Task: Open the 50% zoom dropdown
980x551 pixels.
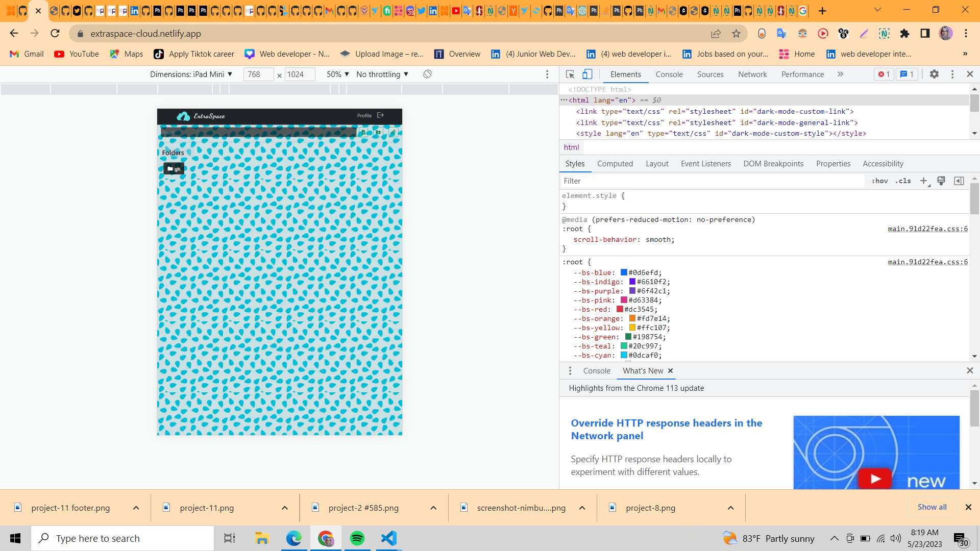Action: [x=336, y=74]
